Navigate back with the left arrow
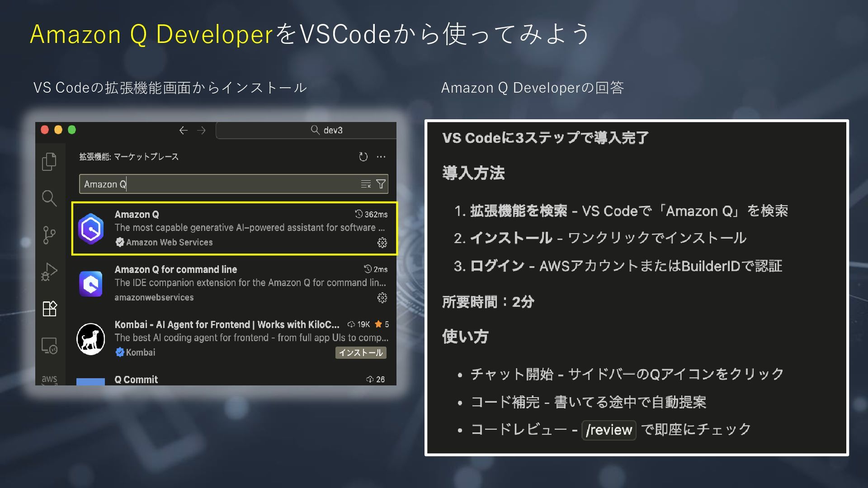Viewport: 868px width, 488px height. pos(183,130)
